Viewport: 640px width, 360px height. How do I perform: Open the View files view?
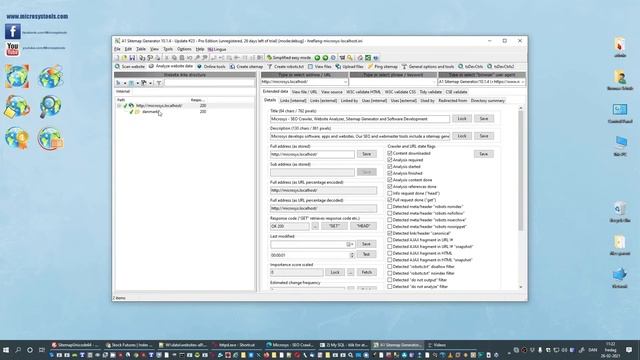(320, 66)
